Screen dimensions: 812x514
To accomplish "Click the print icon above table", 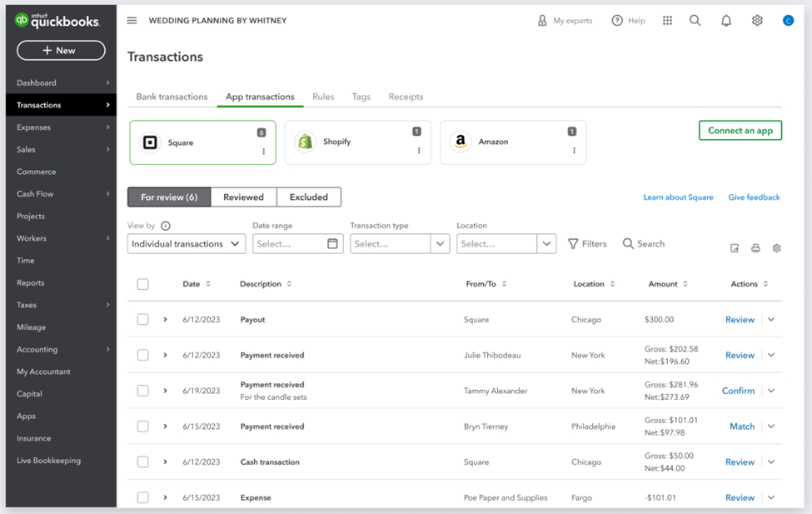I will [755, 248].
